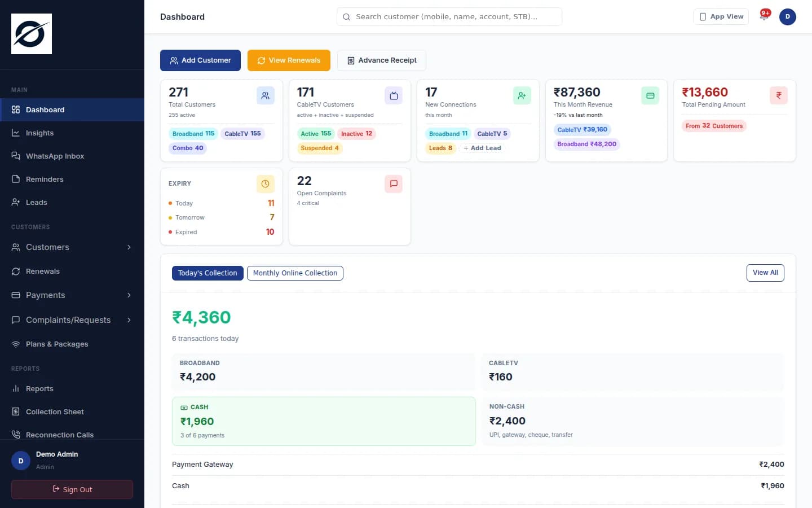Screen dimensions: 812x508
Task: Click the company logo in sidebar
Action: [32, 34]
